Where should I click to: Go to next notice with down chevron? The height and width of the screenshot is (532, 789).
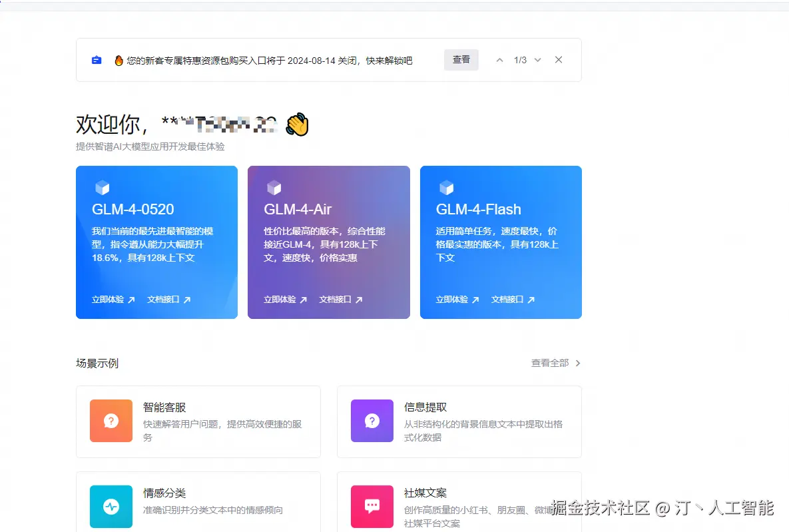pyautogui.click(x=537, y=60)
